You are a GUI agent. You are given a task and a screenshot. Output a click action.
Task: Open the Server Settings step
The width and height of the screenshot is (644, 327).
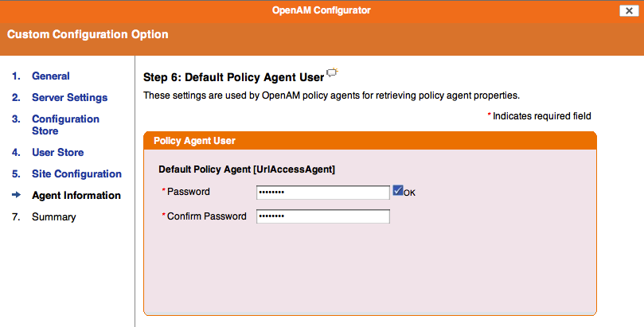pyautogui.click(x=69, y=98)
